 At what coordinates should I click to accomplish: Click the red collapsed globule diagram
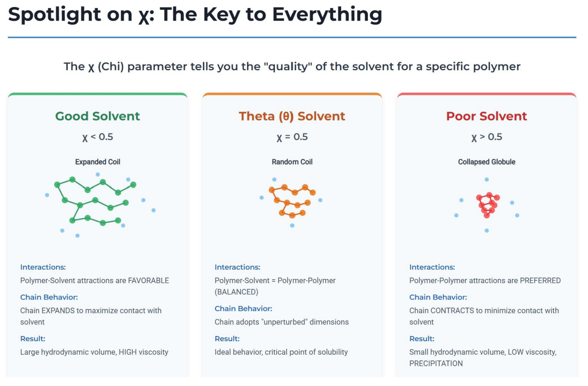point(488,205)
